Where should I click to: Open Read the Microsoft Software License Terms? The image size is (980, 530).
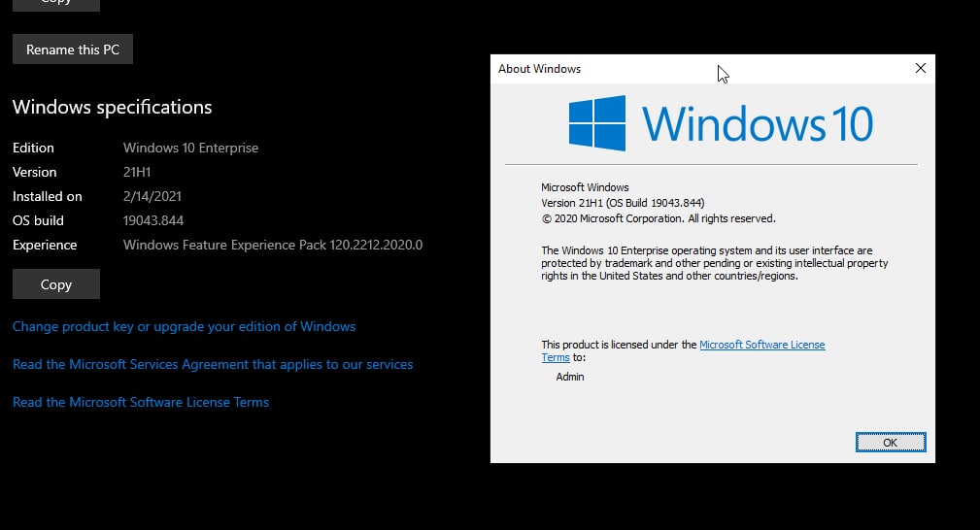point(141,403)
